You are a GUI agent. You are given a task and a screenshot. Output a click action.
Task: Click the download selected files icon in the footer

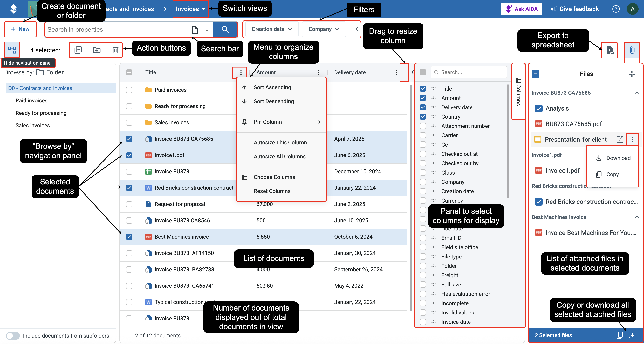tap(632, 335)
